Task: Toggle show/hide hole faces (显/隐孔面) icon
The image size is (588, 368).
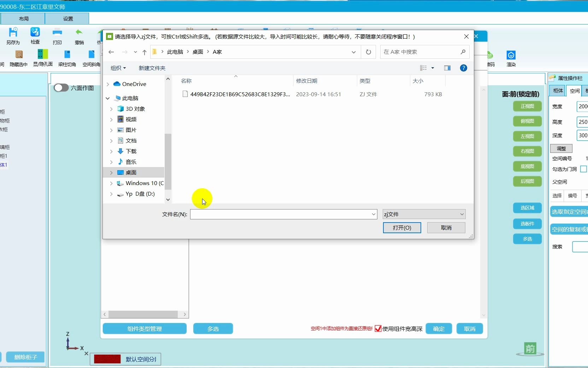Action: click(x=43, y=58)
